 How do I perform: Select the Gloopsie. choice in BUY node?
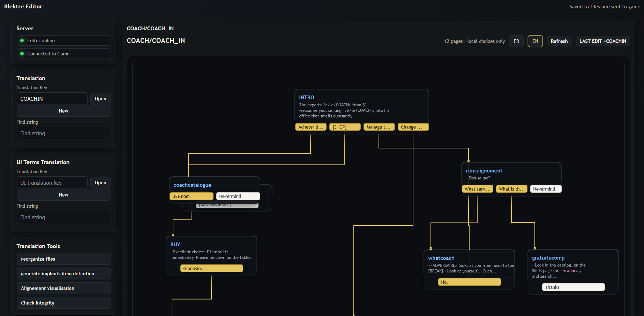click(x=211, y=269)
